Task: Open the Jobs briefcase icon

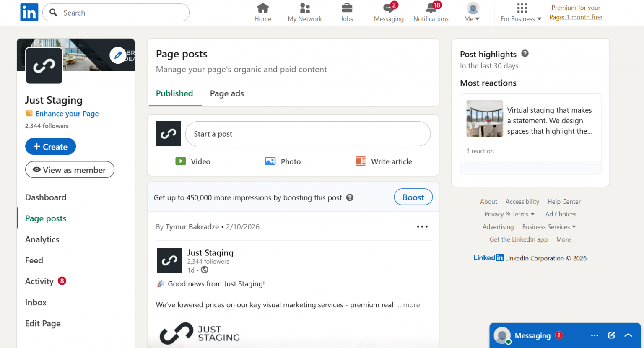Action: tap(347, 8)
